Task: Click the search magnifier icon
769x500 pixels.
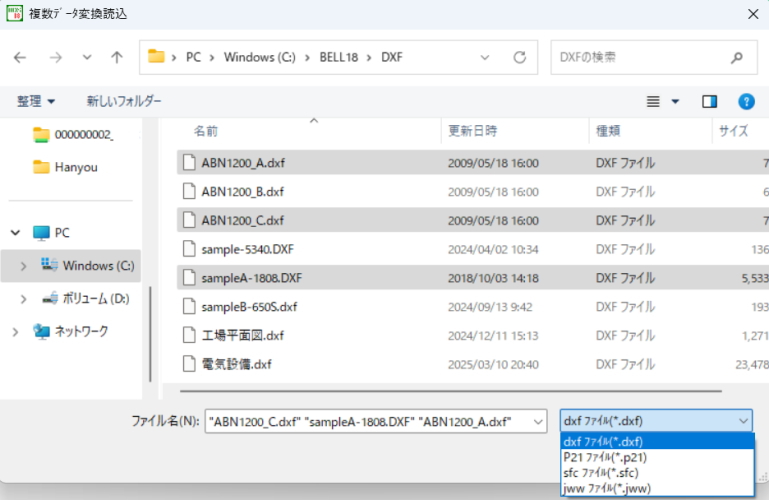Action: [x=737, y=57]
